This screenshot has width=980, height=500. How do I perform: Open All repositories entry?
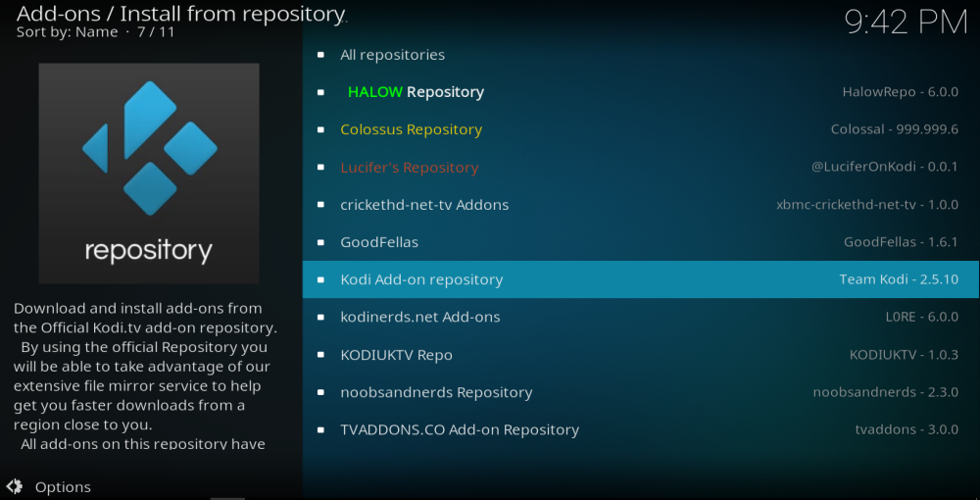(392, 55)
